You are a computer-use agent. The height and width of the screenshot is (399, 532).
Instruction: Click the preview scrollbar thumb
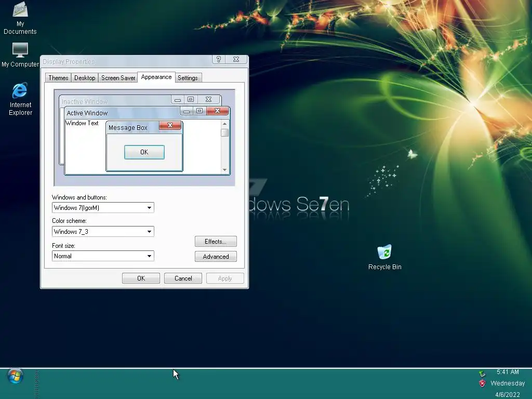pyautogui.click(x=224, y=132)
